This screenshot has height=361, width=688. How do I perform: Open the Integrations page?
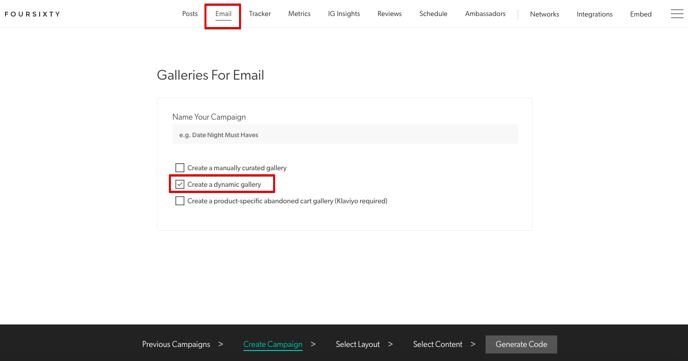595,14
